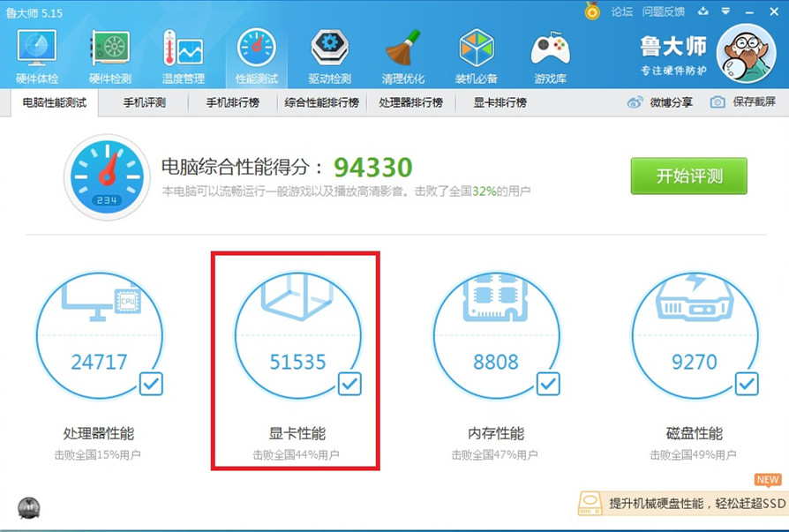Click the graphics card performance circle 51535
The width and height of the screenshot is (789, 532).
(x=298, y=335)
